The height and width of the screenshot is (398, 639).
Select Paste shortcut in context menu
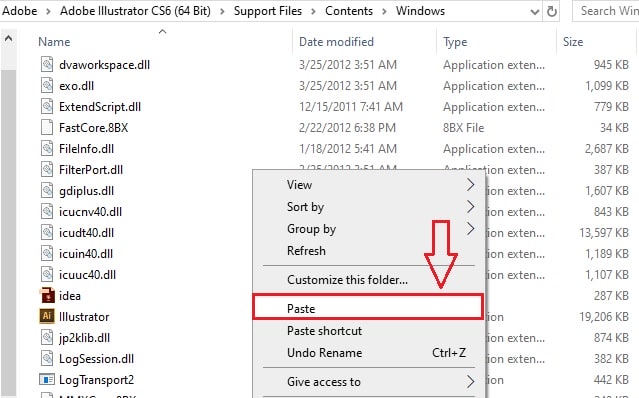pos(324,330)
